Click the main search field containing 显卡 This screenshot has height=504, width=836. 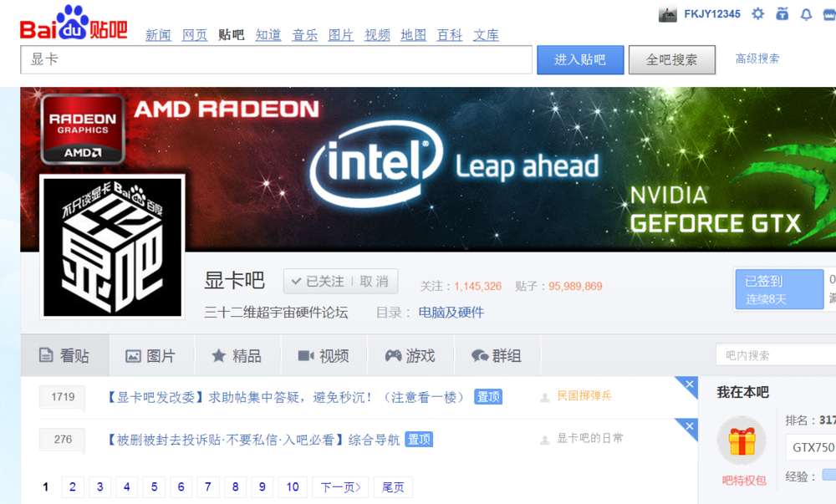point(276,59)
